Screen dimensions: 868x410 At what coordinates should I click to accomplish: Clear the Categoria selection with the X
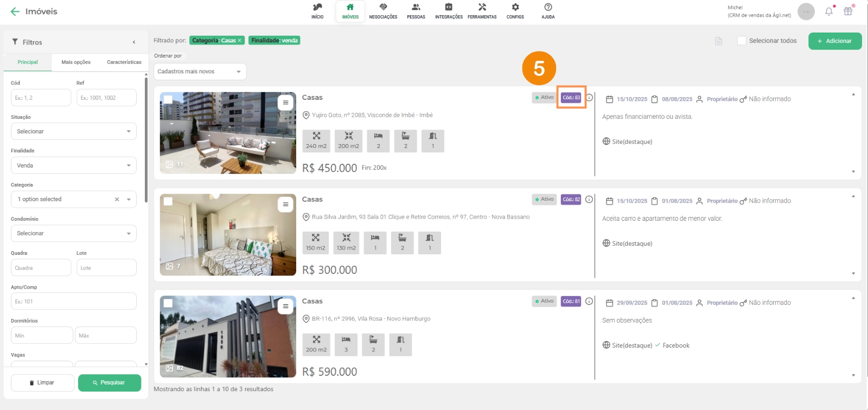coord(117,200)
